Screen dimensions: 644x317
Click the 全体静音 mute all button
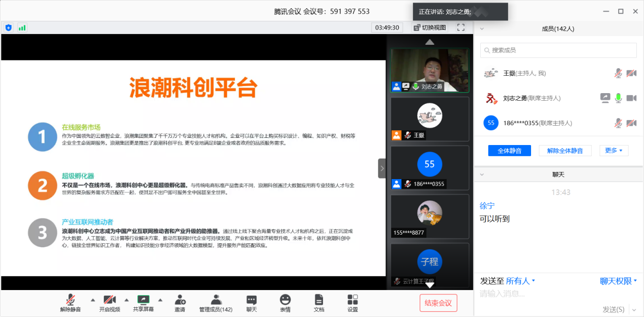click(x=509, y=151)
